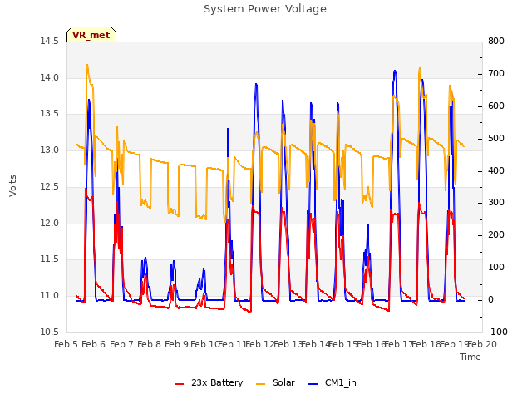
Task: Toggle the Solar legend entry
Action: tap(275, 382)
